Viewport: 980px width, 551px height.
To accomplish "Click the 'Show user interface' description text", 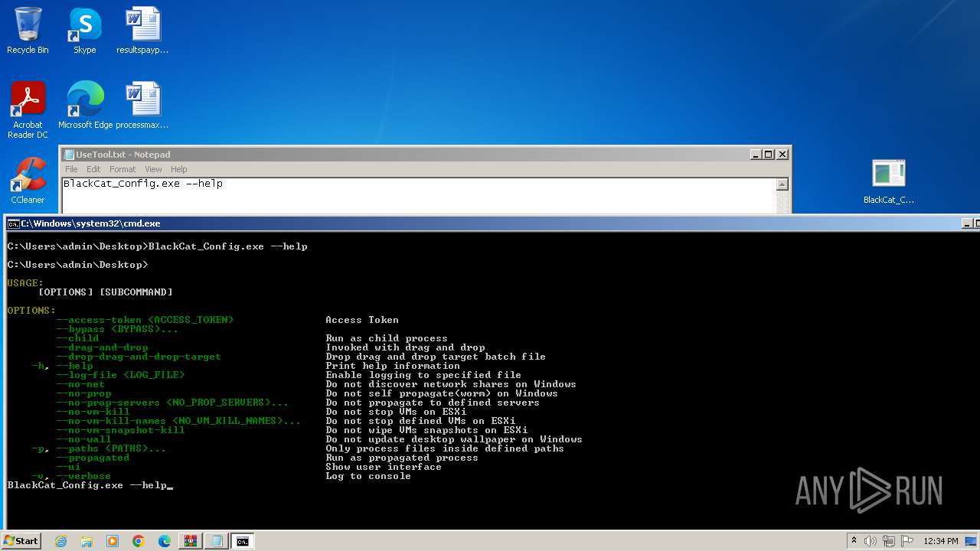I will 384,467.
